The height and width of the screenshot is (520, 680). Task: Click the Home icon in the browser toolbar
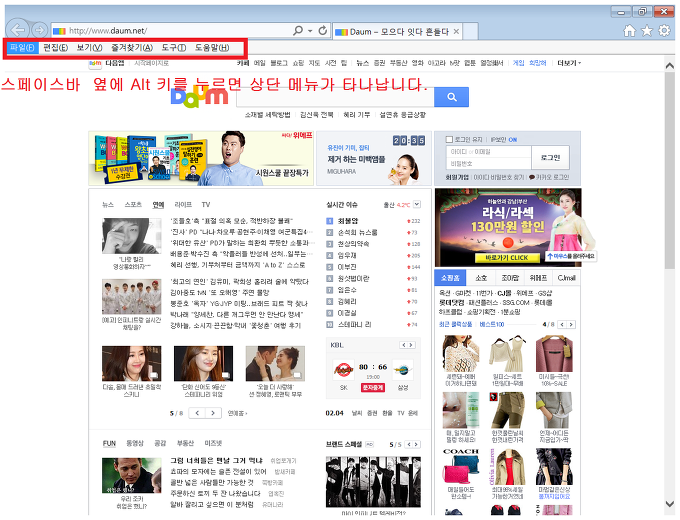point(629,30)
